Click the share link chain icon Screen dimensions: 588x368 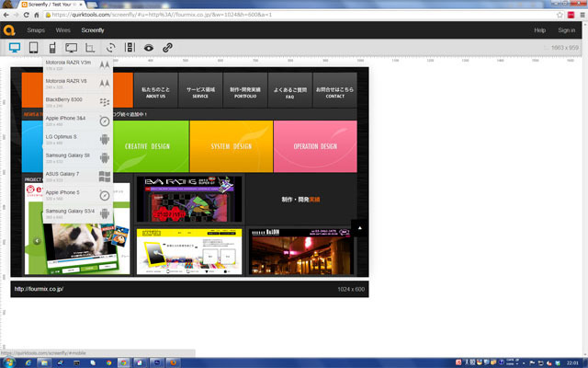(x=167, y=48)
